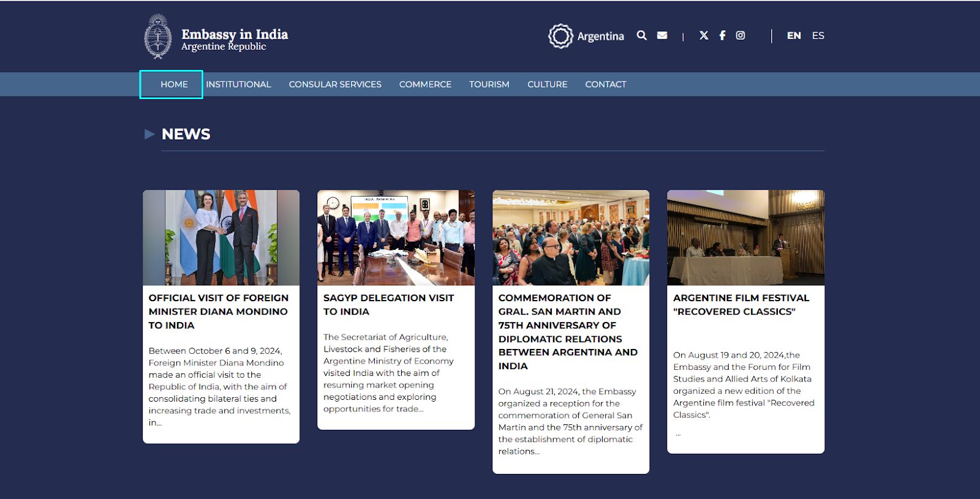The image size is (980, 499).
Task: Click summary text starting On August 19 and 20
Action: click(744, 385)
